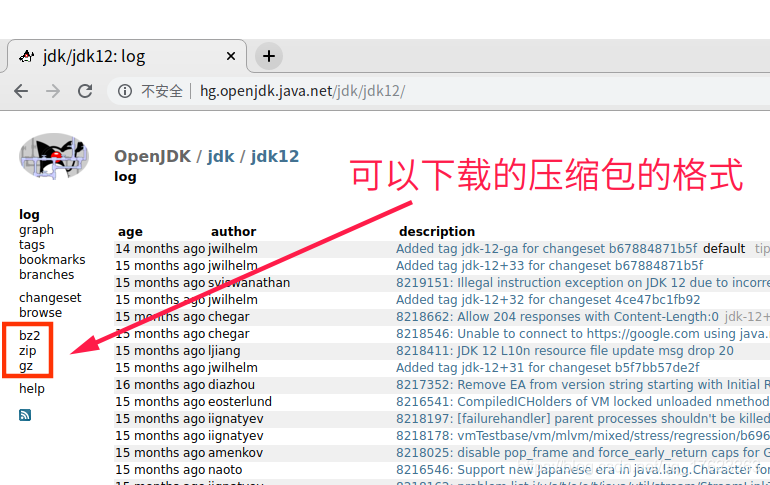Download the bz2 archive

click(x=29, y=336)
